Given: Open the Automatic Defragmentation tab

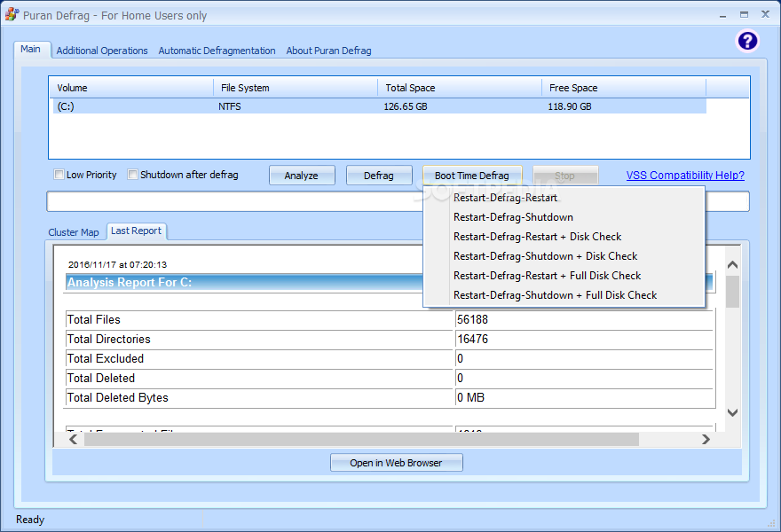Looking at the screenshot, I should [217, 51].
